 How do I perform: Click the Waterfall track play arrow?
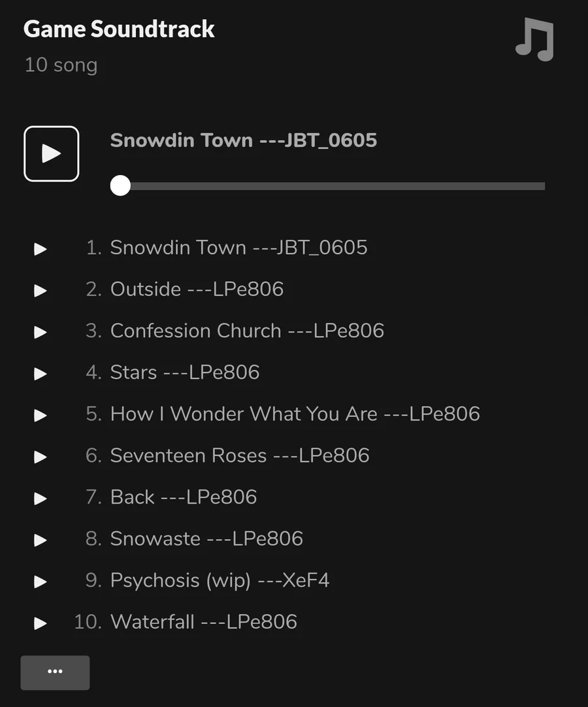coord(41,623)
